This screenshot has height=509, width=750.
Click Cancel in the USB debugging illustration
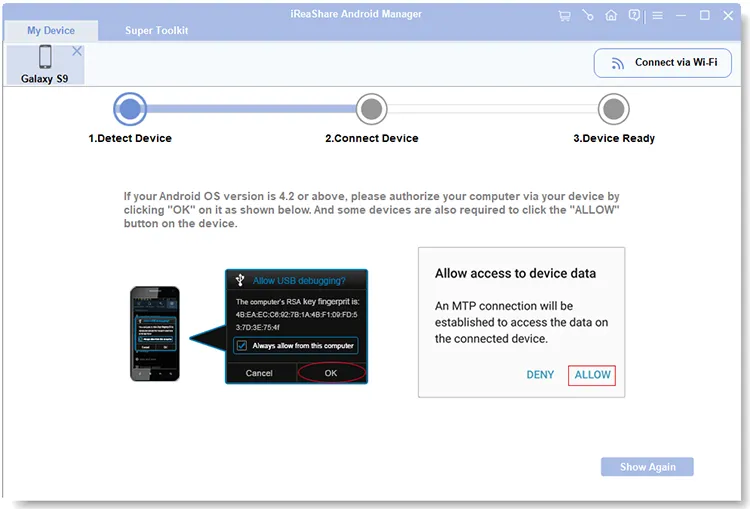[x=259, y=373]
